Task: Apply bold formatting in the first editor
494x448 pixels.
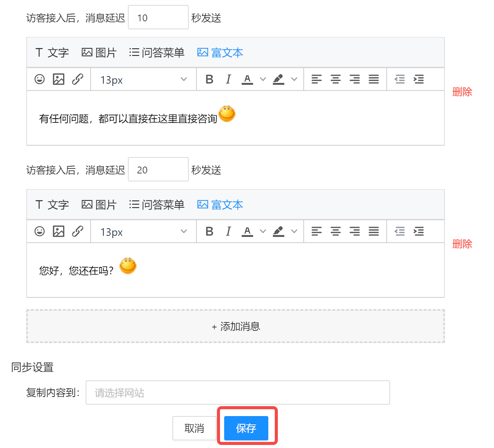Action: tap(209, 79)
